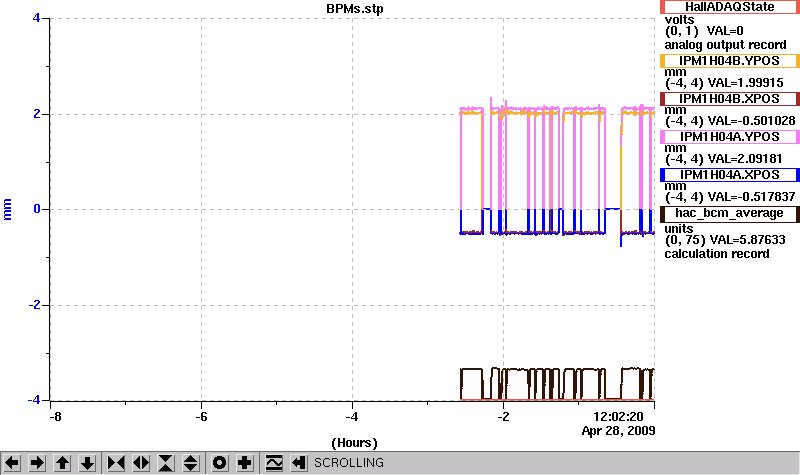
Task: Click the VAL=-0.517837 reading
Action: [751, 197]
